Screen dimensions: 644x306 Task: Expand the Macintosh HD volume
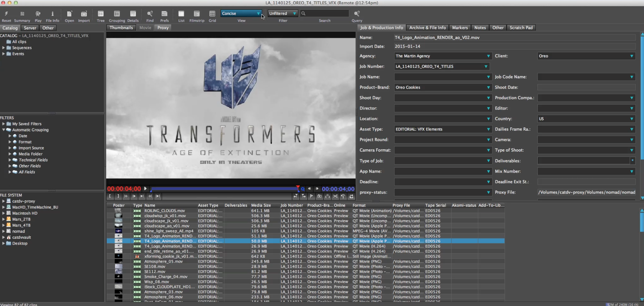tap(4, 213)
